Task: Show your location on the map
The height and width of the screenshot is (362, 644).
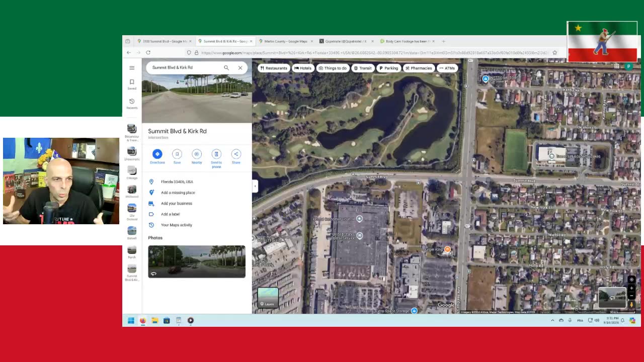Action: [631, 280]
